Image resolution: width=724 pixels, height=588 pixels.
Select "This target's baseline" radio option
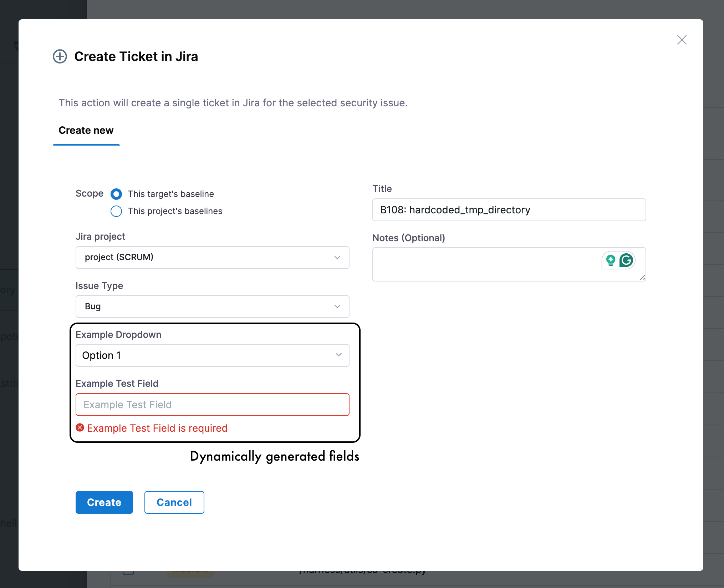click(x=116, y=194)
